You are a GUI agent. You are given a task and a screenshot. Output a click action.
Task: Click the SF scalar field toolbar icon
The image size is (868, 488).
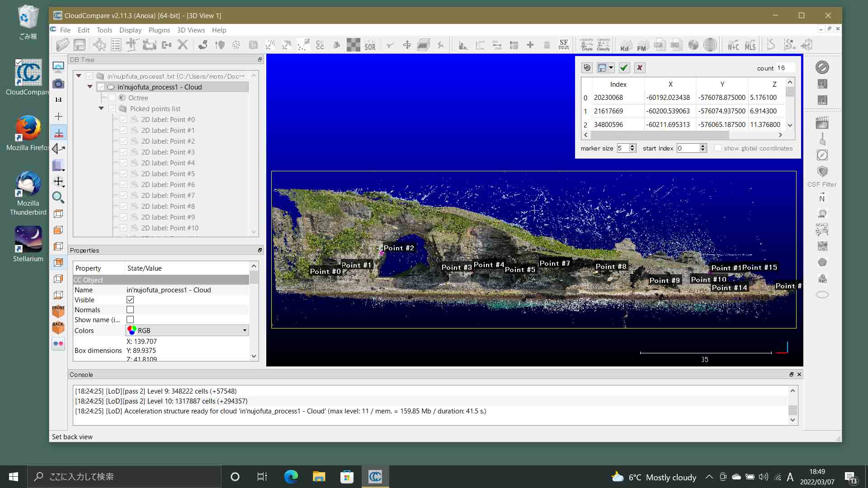564,45
